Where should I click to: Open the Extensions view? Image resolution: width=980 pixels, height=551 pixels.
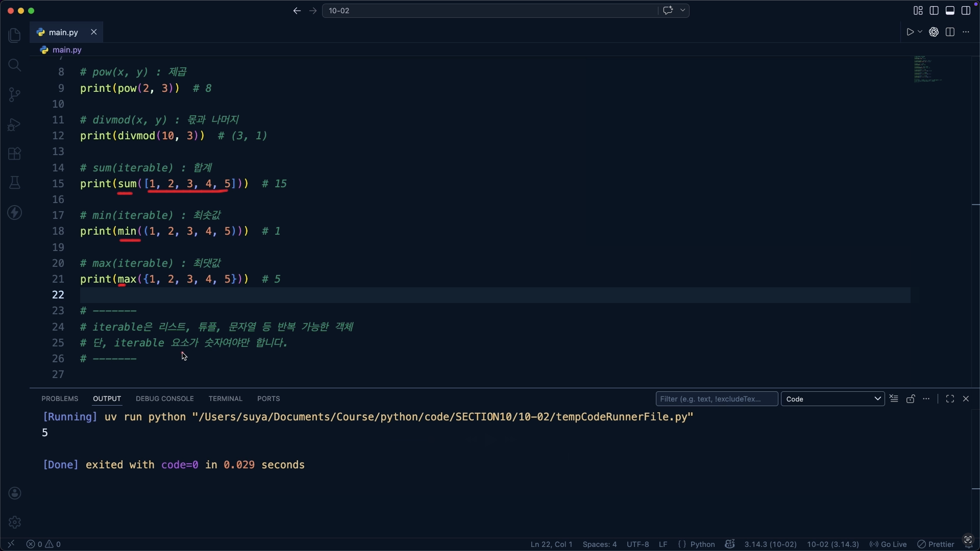pyautogui.click(x=14, y=154)
